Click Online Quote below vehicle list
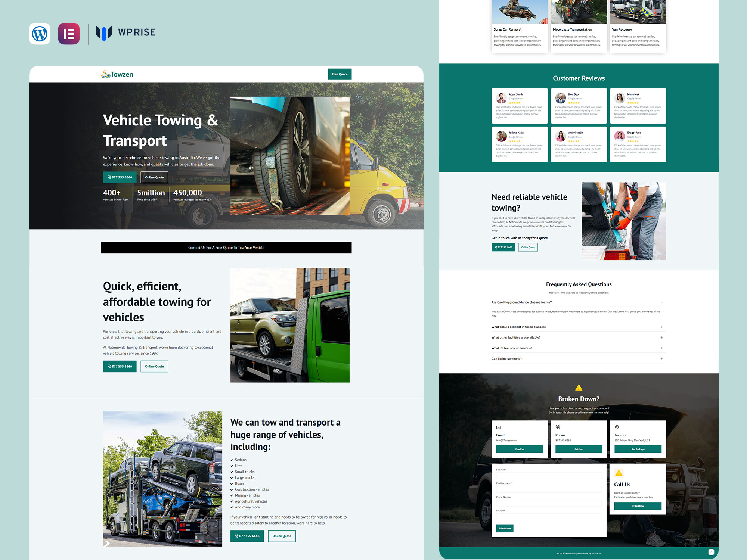747x560 pixels. pos(282,536)
